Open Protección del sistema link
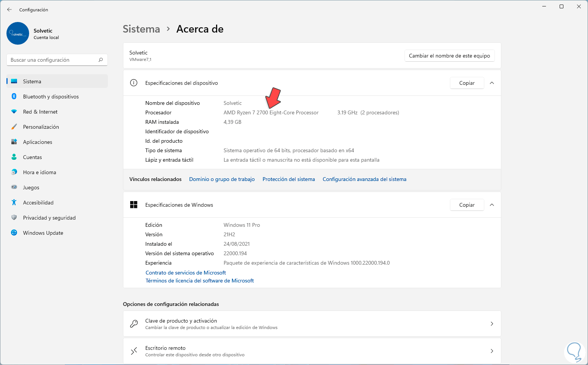Viewport: 588px width, 365px height. coord(289,179)
